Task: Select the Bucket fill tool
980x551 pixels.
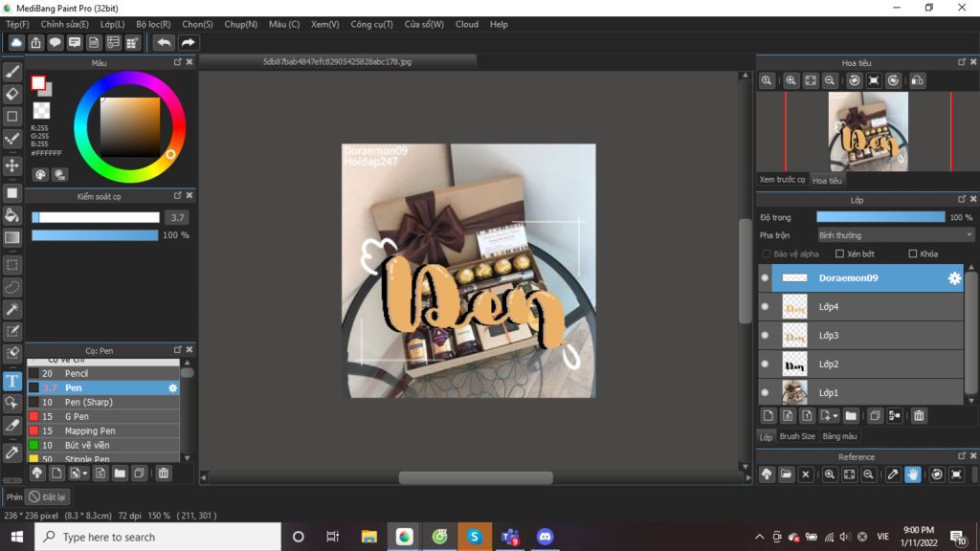Action: [x=11, y=215]
